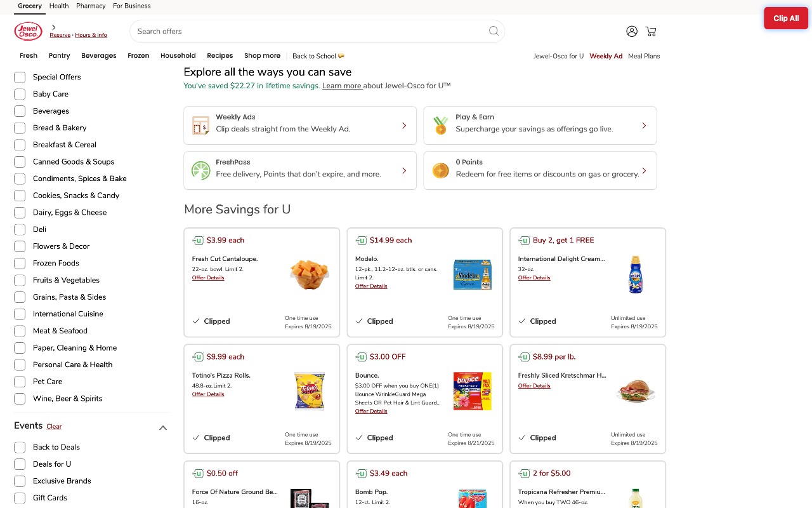The width and height of the screenshot is (812, 508).
Task: Collapse the Events filter section
Action: (163, 427)
